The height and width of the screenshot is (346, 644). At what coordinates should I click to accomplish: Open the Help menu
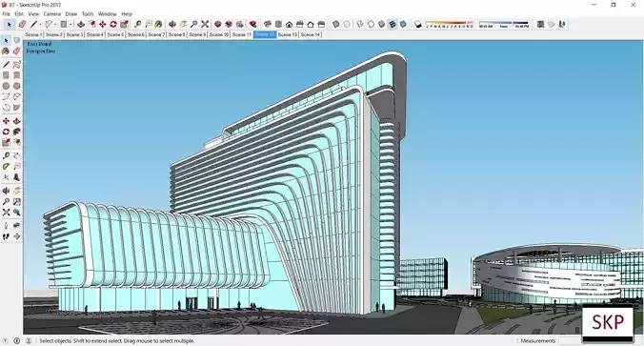click(x=127, y=14)
